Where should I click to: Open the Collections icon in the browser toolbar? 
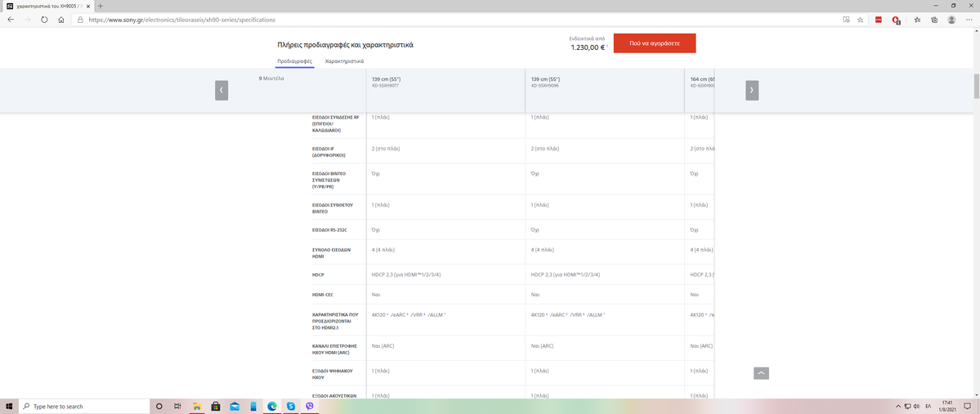click(933, 20)
